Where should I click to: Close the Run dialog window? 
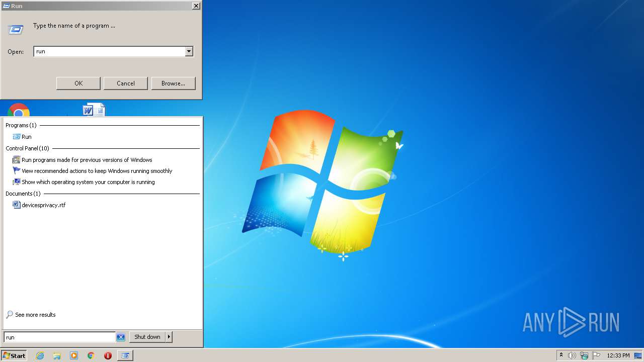pyautogui.click(x=196, y=6)
